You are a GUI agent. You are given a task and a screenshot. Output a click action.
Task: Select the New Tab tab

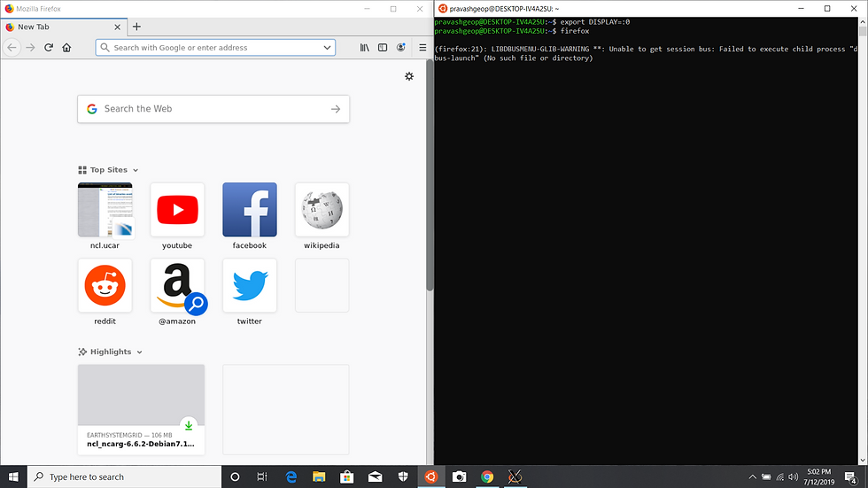pos(64,27)
